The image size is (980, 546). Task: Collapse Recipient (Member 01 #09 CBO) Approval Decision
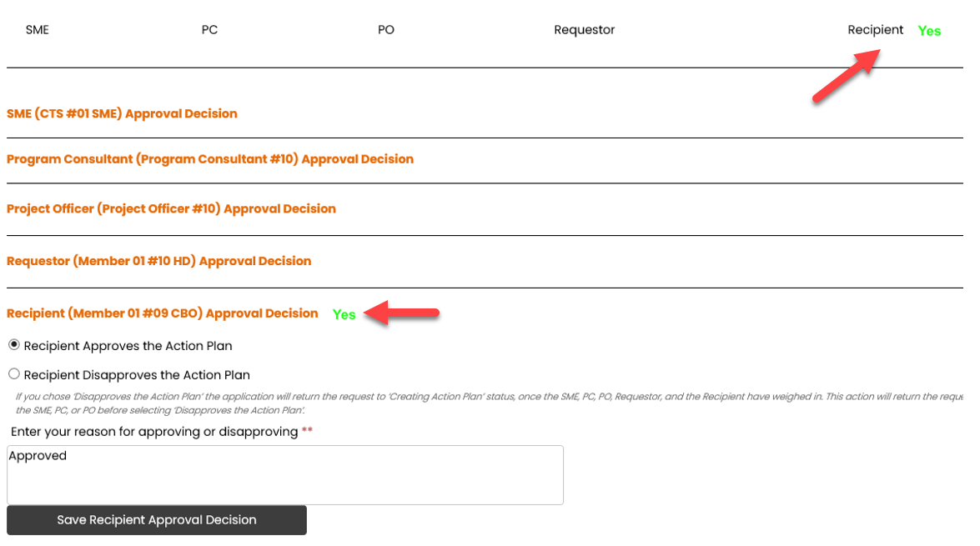[x=163, y=313]
